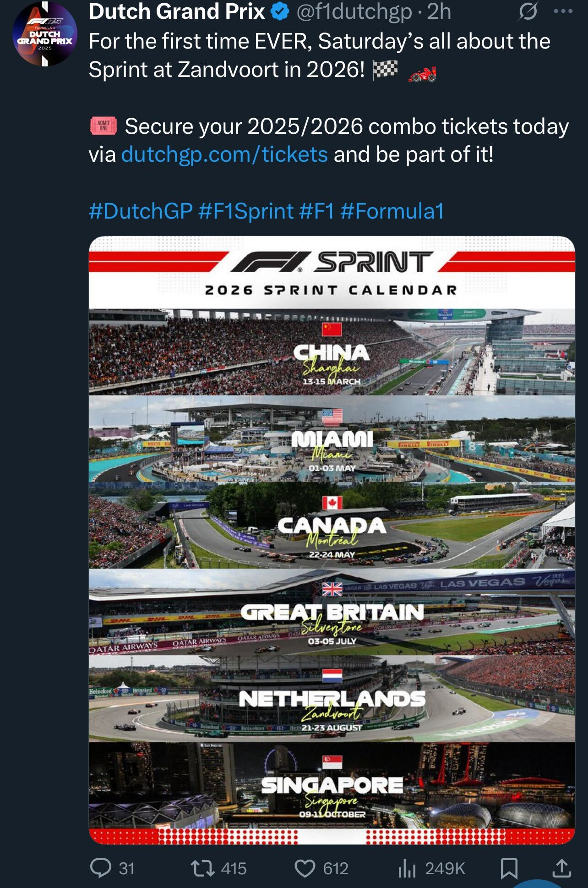Click the Grok slashed-circle icon
Image resolution: width=588 pixels, height=888 pixels.
(x=527, y=12)
